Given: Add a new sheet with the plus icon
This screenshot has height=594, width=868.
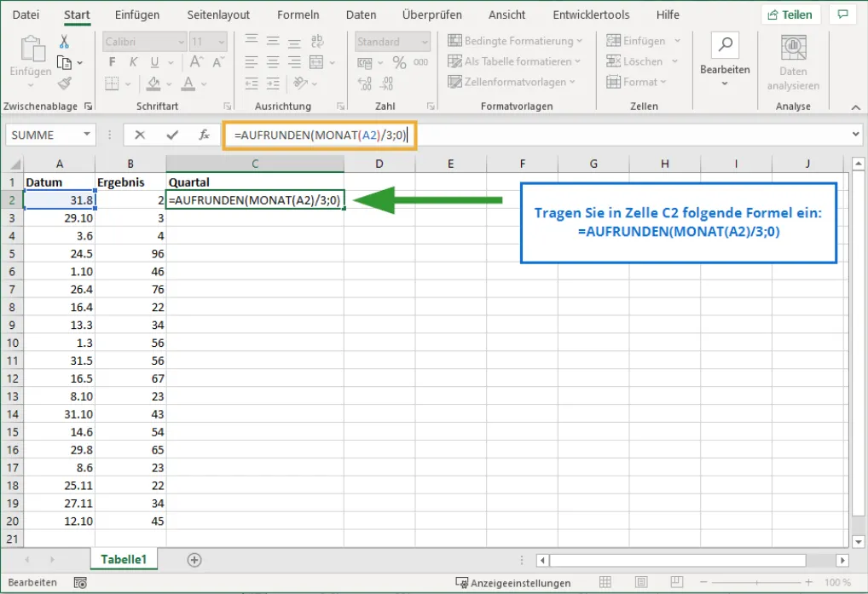Looking at the screenshot, I should coord(194,560).
